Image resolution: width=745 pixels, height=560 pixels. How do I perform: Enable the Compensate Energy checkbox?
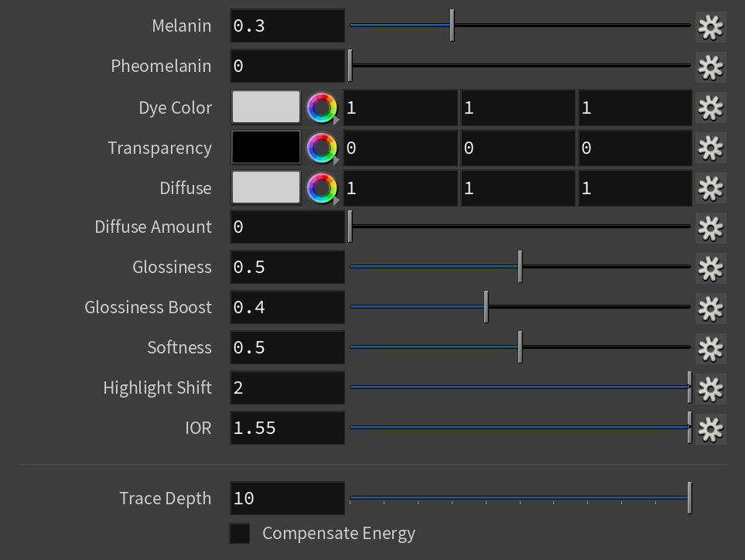240,534
